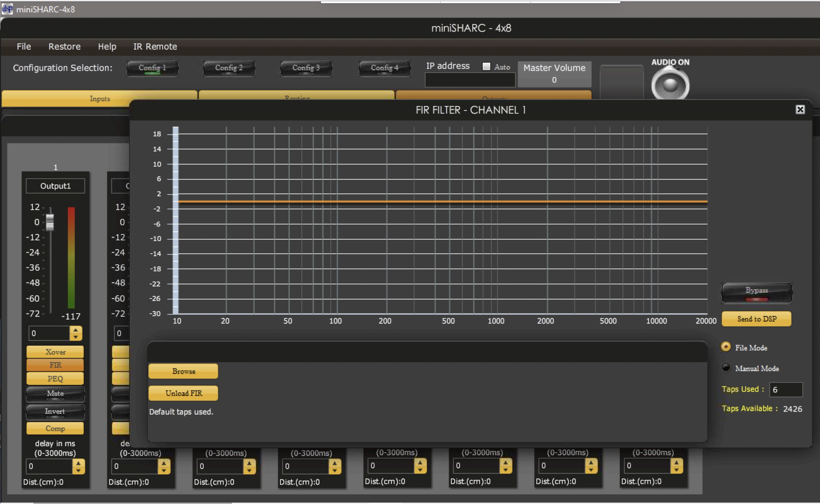The image size is (820, 504).
Task: Click the fifth output channel's delay field
Action: point(391,466)
